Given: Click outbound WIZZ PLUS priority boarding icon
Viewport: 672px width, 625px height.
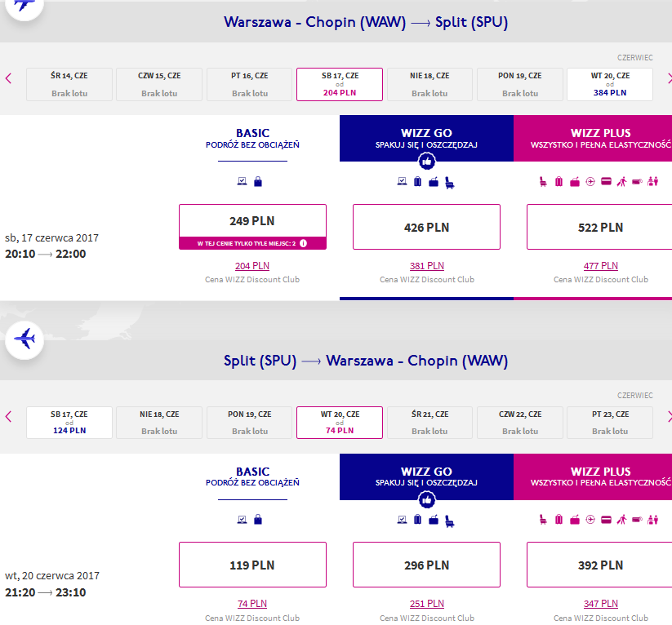Looking at the screenshot, I should click(622, 182).
